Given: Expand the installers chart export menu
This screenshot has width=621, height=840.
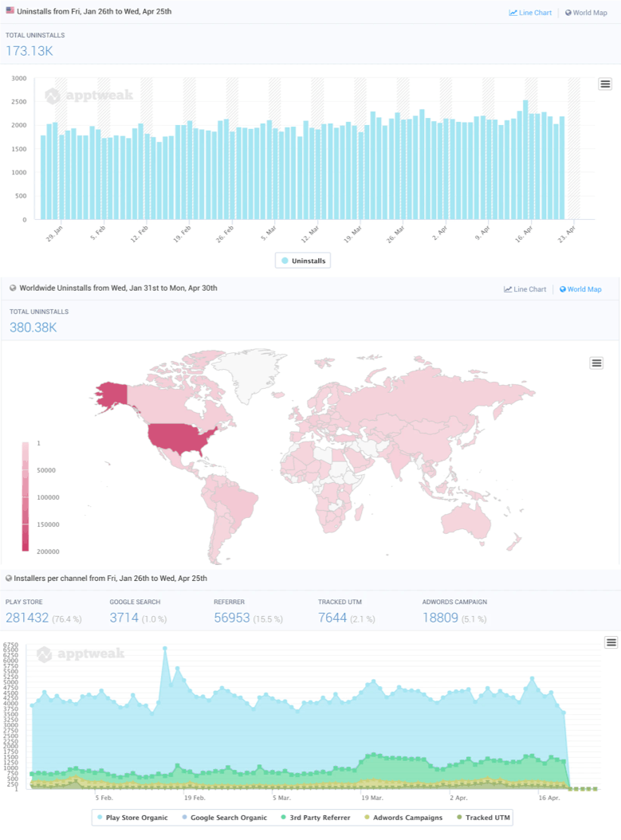Looking at the screenshot, I should [x=611, y=642].
